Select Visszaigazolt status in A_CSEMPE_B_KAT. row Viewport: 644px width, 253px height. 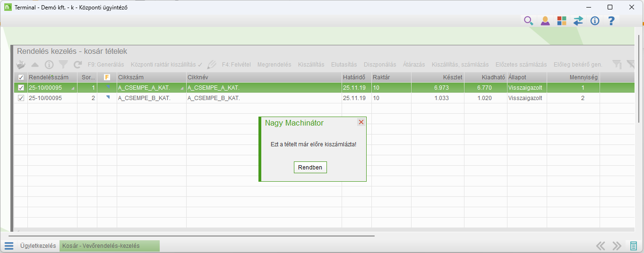527,98
